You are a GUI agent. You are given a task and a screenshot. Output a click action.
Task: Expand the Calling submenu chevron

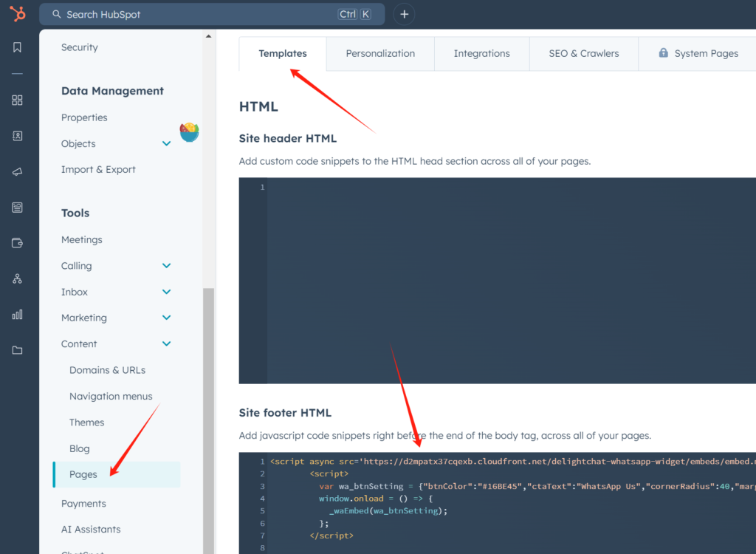point(166,266)
